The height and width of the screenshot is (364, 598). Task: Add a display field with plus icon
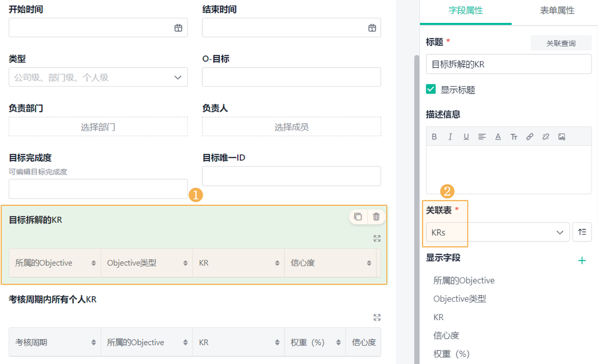[582, 260]
